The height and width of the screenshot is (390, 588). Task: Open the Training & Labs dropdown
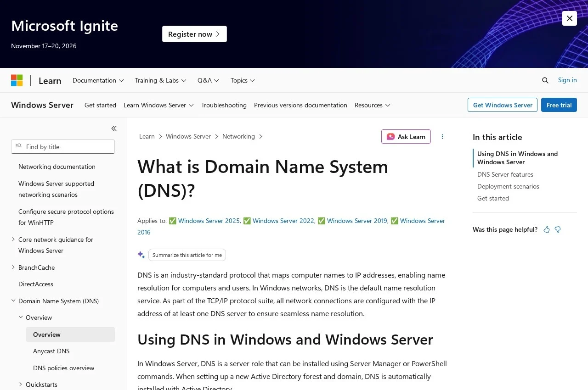coord(160,80)
